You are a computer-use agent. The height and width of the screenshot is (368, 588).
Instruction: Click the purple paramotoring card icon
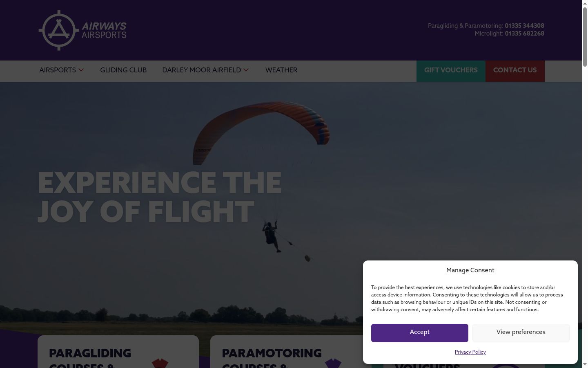333,363
